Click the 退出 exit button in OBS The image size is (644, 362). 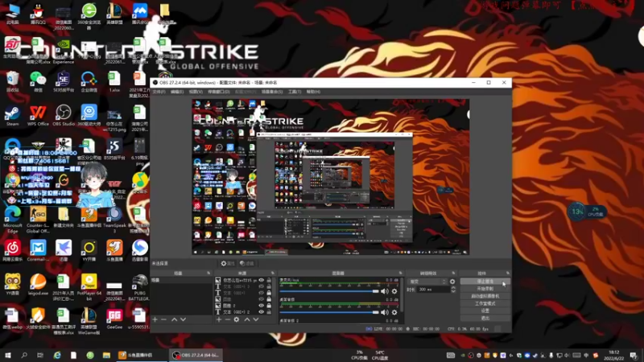[485, 318]
